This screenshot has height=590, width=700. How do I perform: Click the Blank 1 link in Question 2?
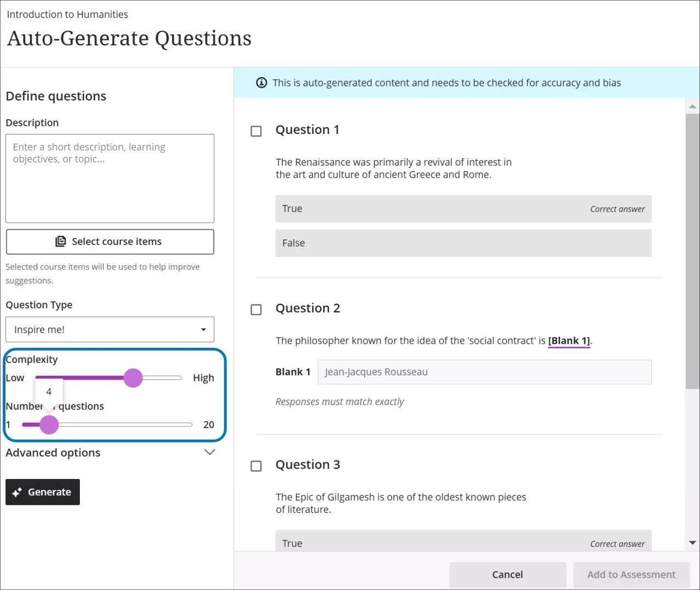tap(569, 340)
